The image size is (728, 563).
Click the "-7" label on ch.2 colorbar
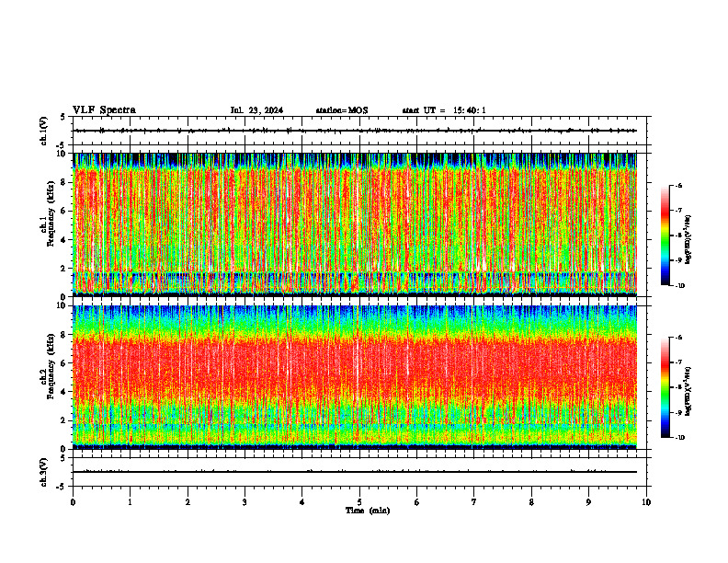pos(678,362)
